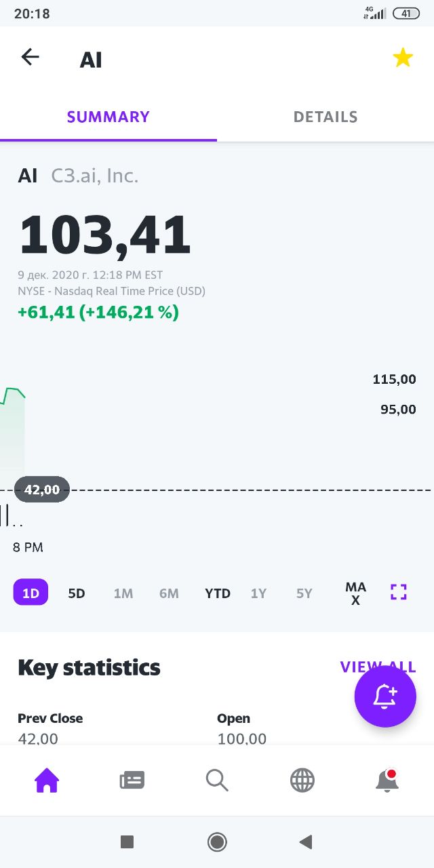Switch chart to 5Y range
This screenshot has width=434, height=868.
point(304,593)
